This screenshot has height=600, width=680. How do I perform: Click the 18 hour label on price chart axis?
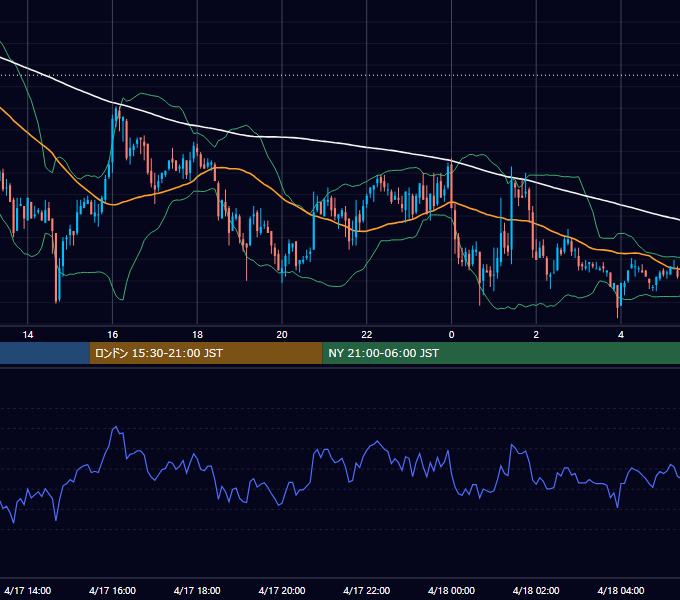(x=197, y=335)
